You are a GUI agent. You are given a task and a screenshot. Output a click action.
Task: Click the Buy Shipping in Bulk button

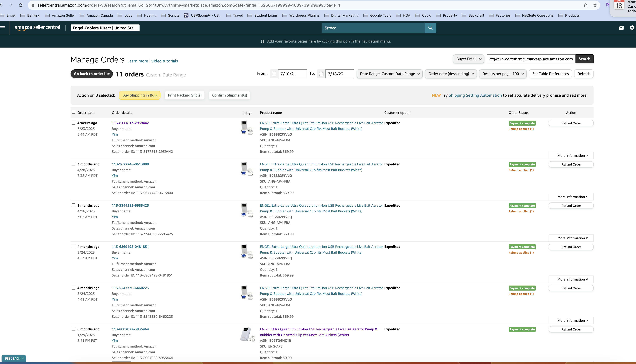[x=140, y=95]
